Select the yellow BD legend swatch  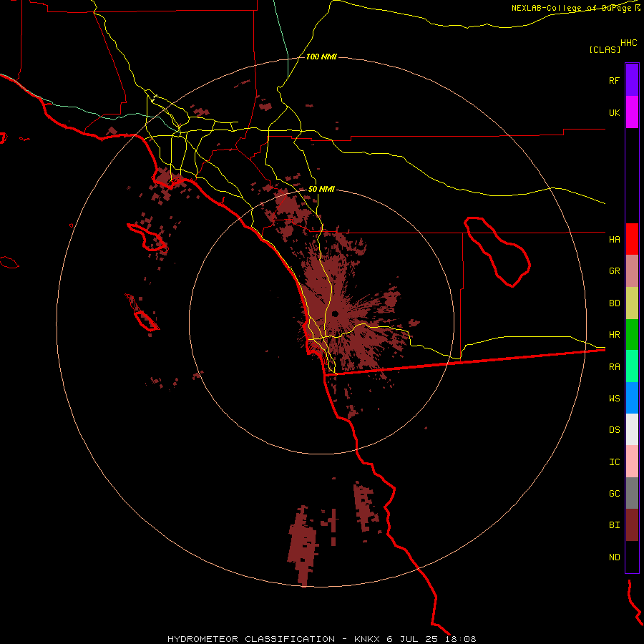632,303
